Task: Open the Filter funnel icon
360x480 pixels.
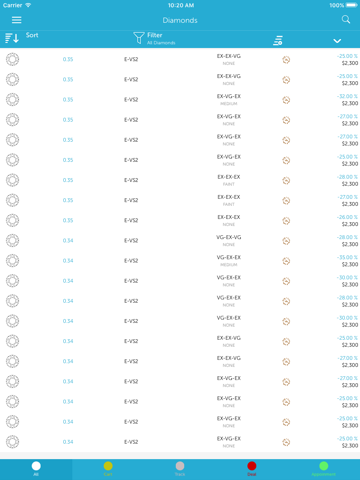Action: [x=138, y=38]
